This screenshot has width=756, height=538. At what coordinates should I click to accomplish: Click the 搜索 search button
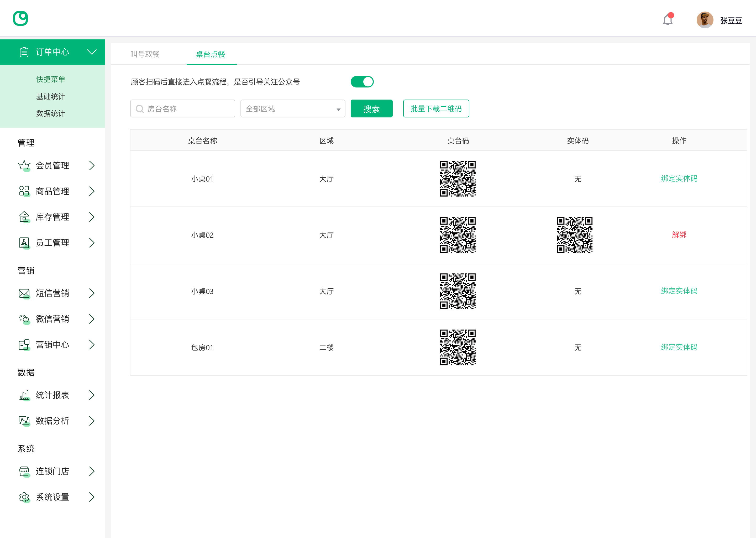point(371,108)
